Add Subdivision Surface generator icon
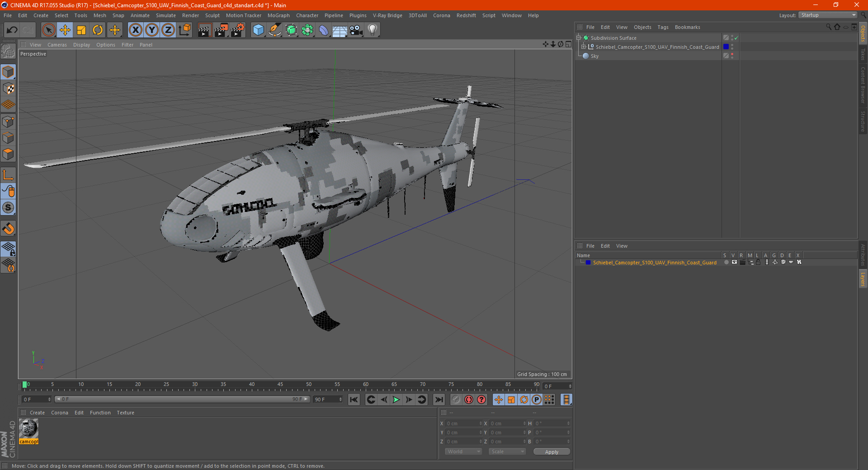The width and height of the screenshot is (868, 470). click(x=291, y=30)
